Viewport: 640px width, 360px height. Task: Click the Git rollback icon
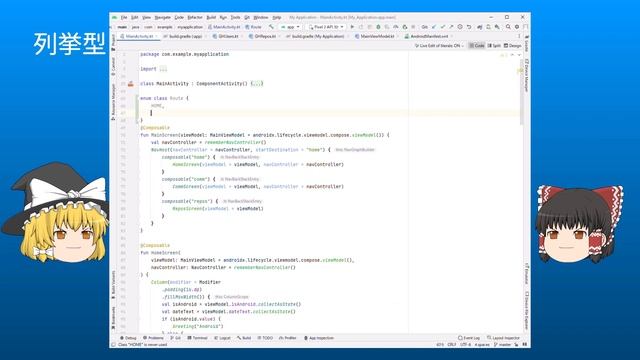(469, 27)
